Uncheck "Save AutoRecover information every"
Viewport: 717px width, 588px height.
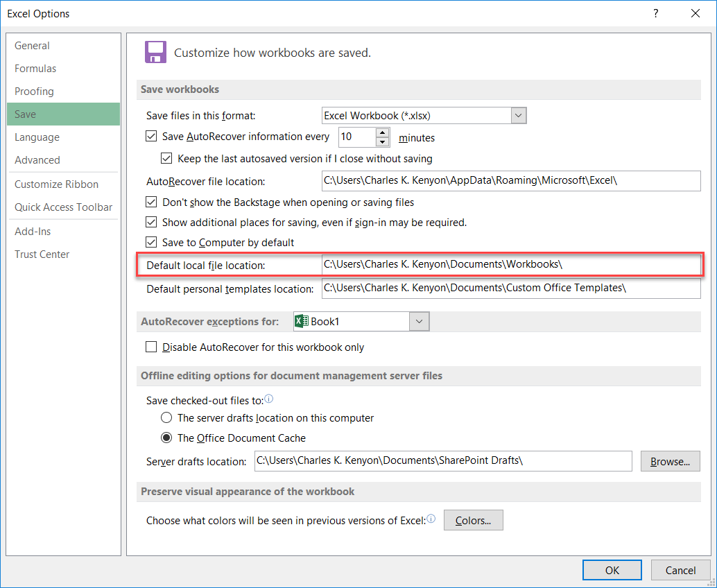[x=151, y=136]
